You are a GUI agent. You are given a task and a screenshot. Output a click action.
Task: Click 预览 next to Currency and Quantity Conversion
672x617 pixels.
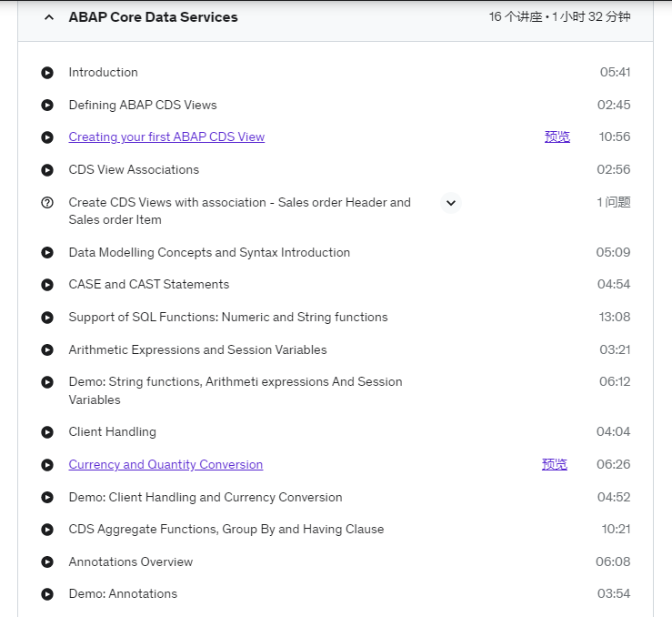555,464
